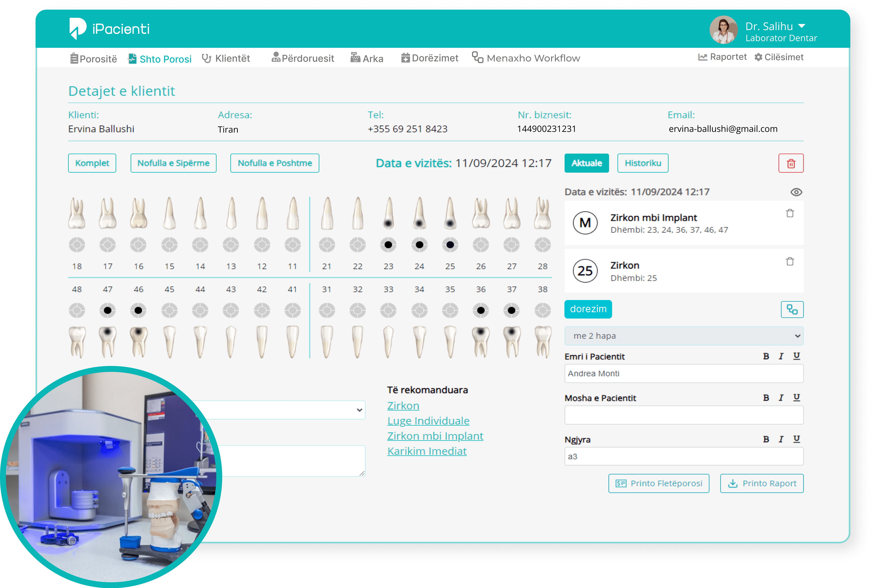Click the M circle on Zirkon mbi Implant
Image resolution: width=872 pixels, height=588 pixels.
pos(585,223)
